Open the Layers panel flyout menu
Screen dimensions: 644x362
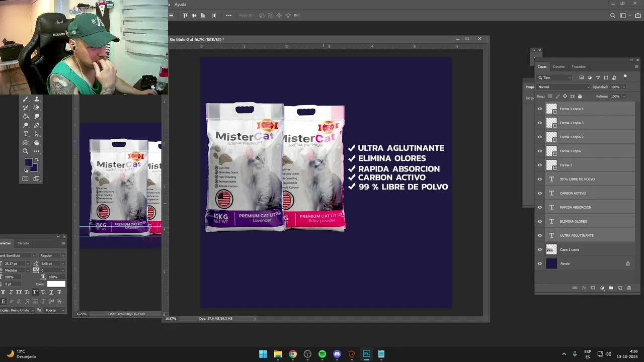(637, 66)
